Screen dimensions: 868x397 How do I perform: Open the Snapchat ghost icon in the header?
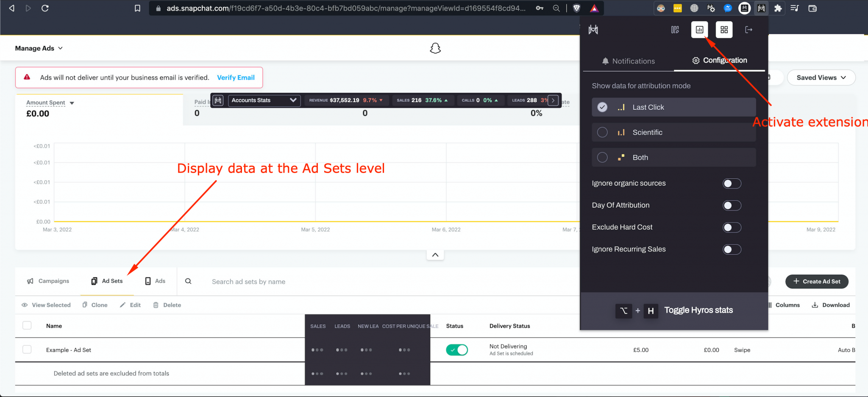(x=435, y=48)
